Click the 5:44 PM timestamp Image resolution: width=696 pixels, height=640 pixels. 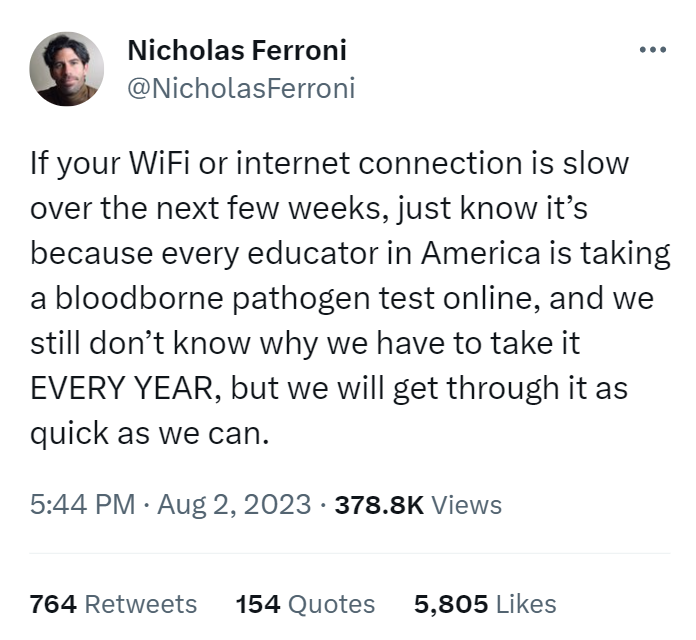82,505
